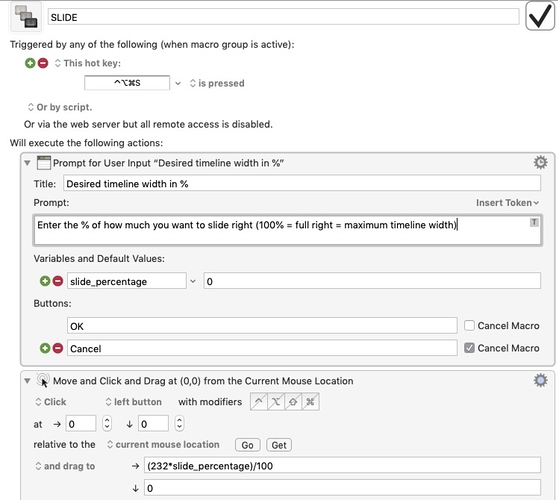Remove the hot key trigger

click(x=43, y=63)
